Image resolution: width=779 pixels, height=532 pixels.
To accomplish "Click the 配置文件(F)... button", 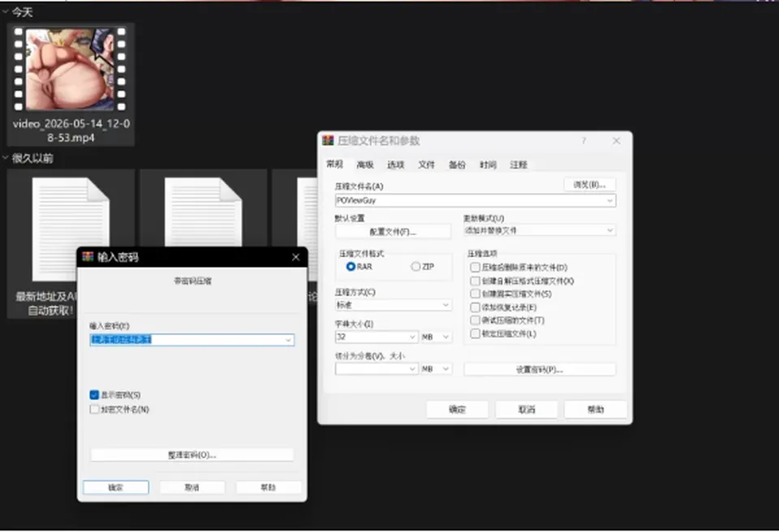I will [x=393, y=231].
